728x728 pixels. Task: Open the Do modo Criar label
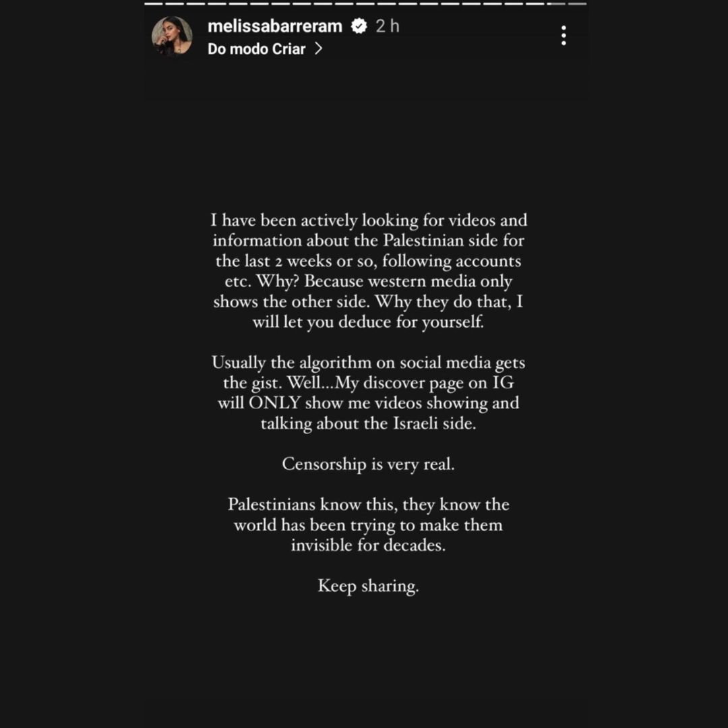coord(256,49)
